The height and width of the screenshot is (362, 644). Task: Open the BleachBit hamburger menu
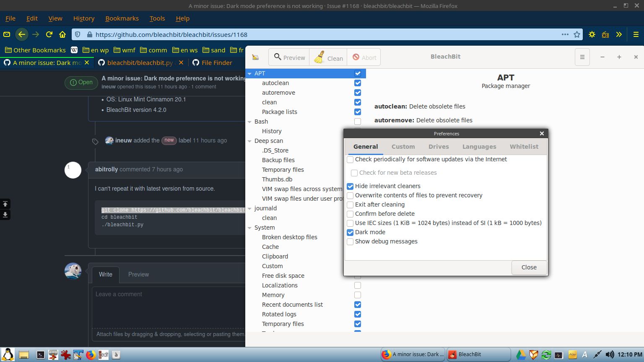coord(582,57)
